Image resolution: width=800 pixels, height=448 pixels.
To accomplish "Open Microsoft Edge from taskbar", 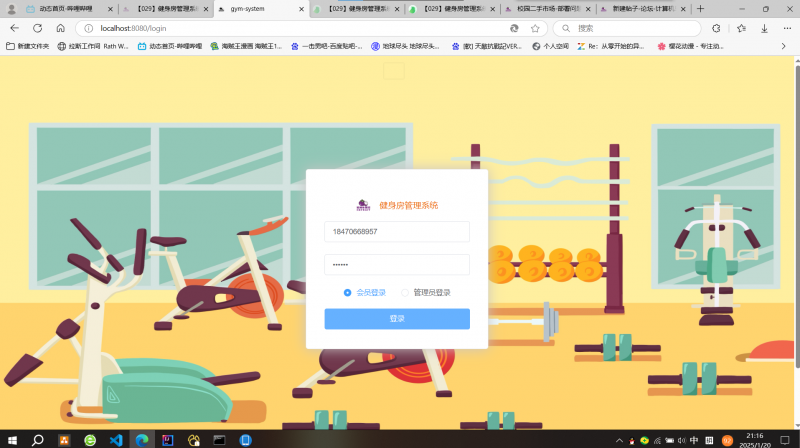I will click(142, 440).
